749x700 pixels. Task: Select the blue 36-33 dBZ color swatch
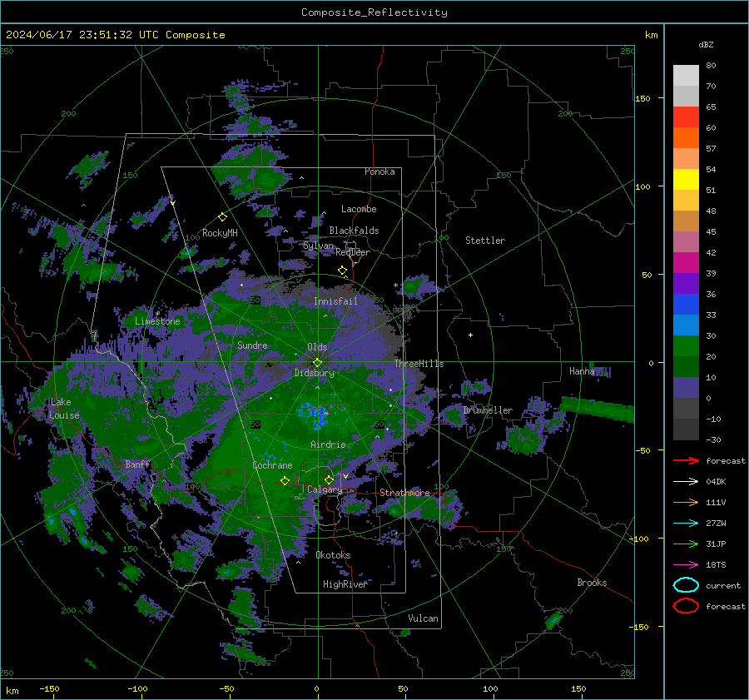[686, 304]
